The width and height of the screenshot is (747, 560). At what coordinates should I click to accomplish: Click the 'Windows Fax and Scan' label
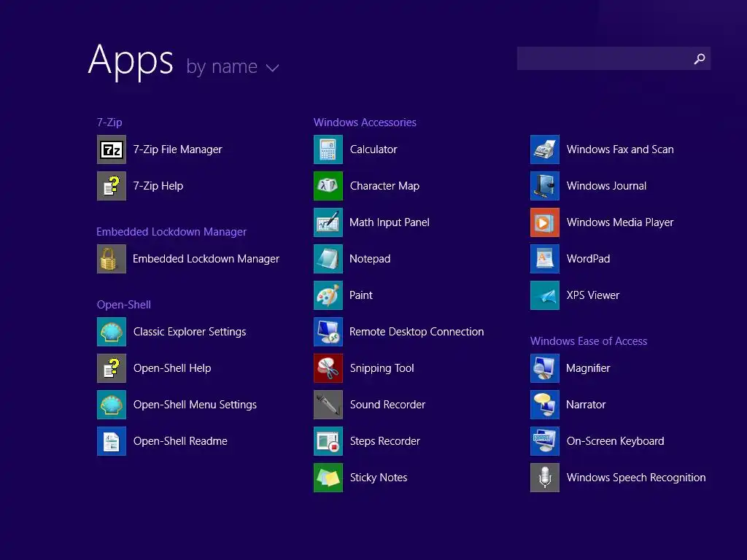pos(620,149)
